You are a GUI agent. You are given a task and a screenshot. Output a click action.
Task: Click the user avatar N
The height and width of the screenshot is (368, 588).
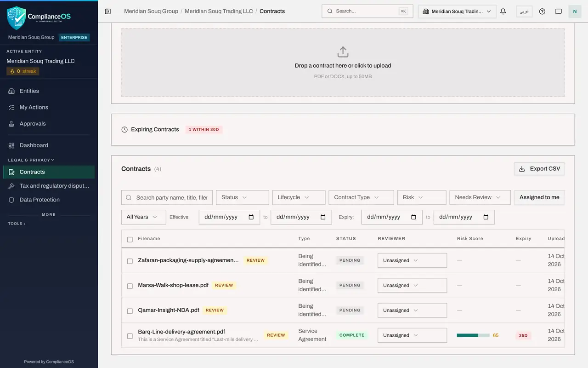point(575,11)
